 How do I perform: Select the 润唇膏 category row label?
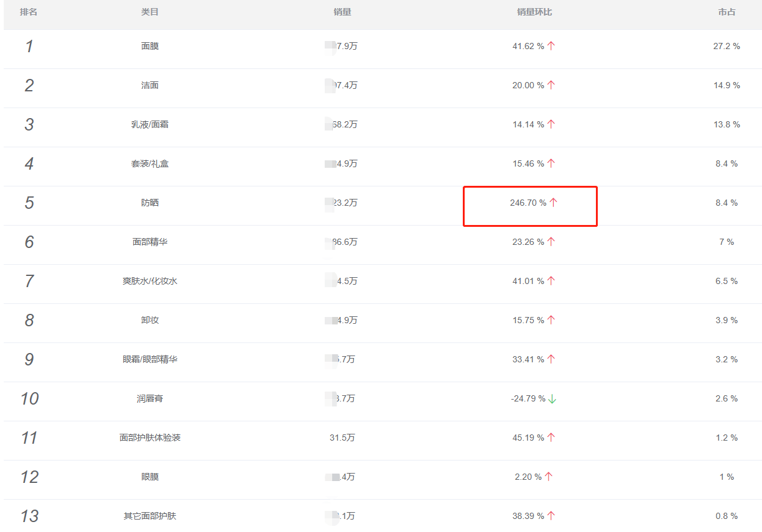coord(150,398)
